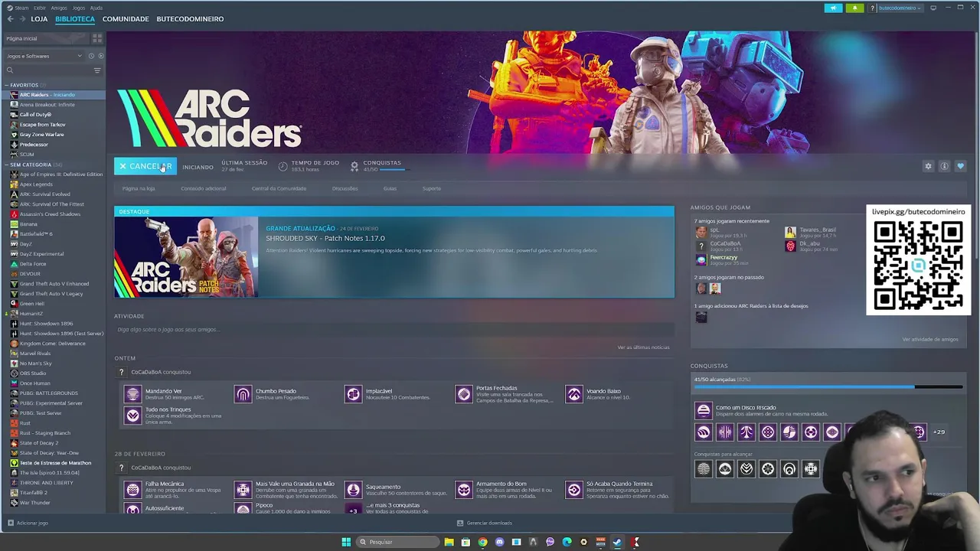Image resolution: width=980 pixels, height=551 pixels.
Task: Expand the Jogos e Softwares filter dropdown
Action: [44, 56]
